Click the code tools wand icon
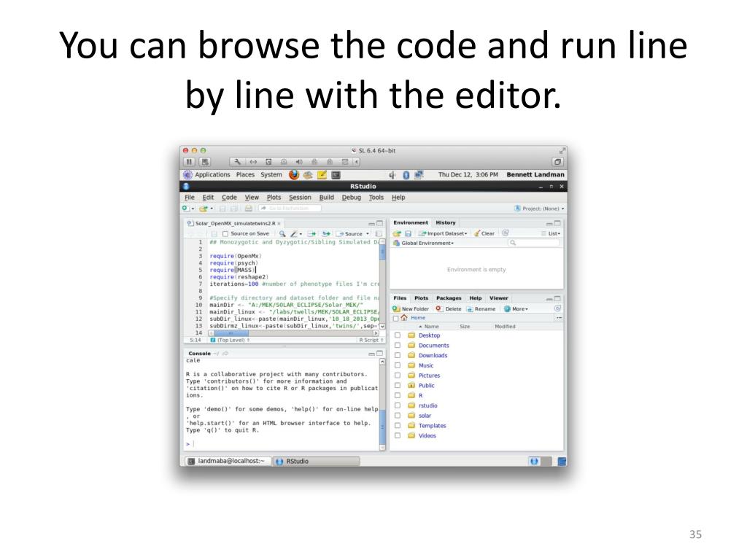This screenshot has width=747, height=560. pyautogui.click(x=295, y=234)
